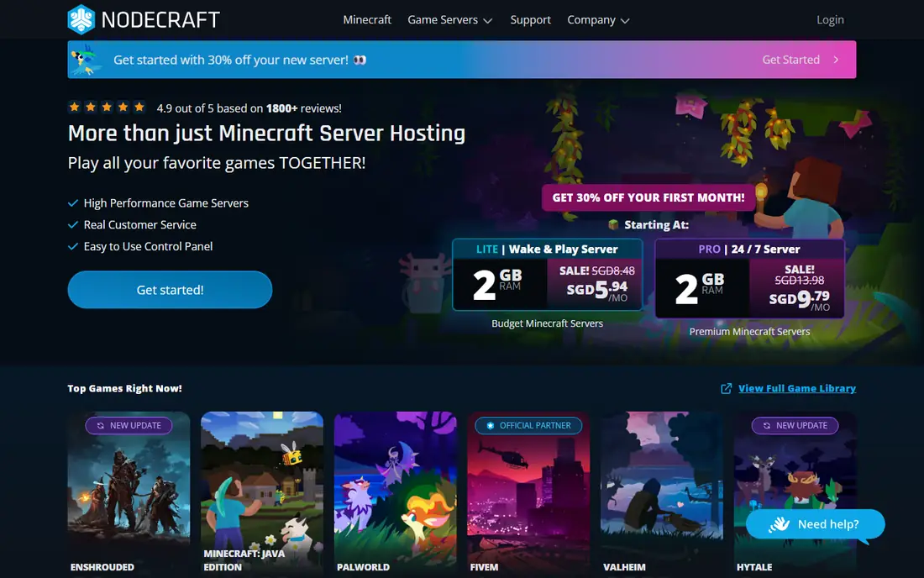
Task: Click the New Update badge on Enshrouded
Action: [x=129, y=425]
